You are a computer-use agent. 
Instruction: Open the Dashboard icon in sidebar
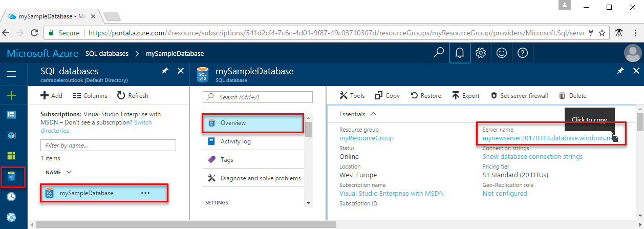tap(11, 115)
